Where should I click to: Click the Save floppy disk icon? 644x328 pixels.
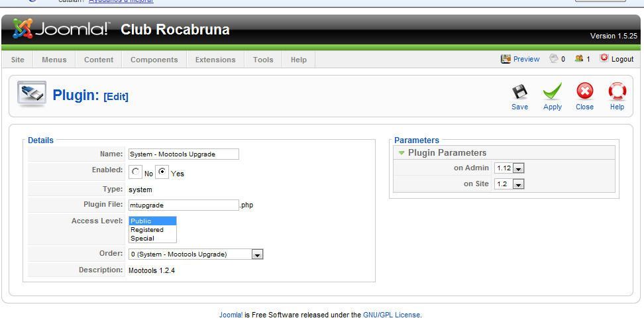pyautogui.click(x=519, y=91)
